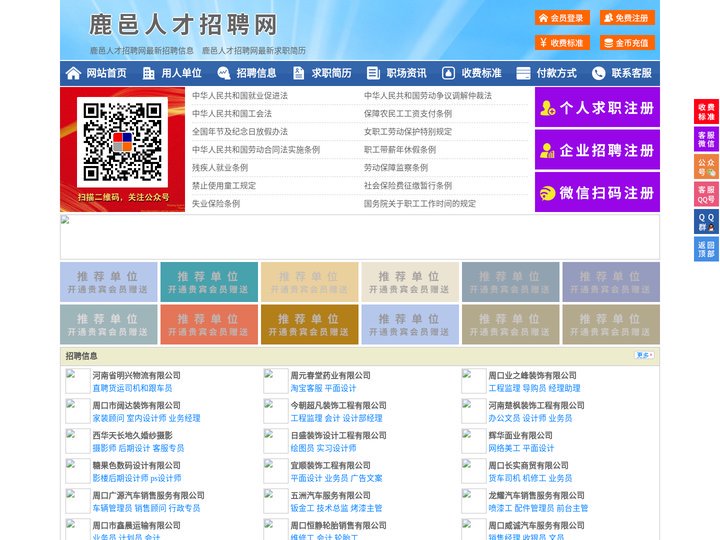
Task: Open 直聘货运司机和跟车员 job link
Action: [x=132, y=388]
